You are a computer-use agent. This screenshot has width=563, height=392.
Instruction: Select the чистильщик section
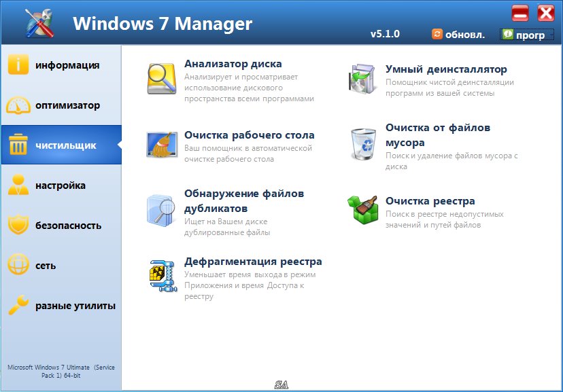click(x=61, y=145)
